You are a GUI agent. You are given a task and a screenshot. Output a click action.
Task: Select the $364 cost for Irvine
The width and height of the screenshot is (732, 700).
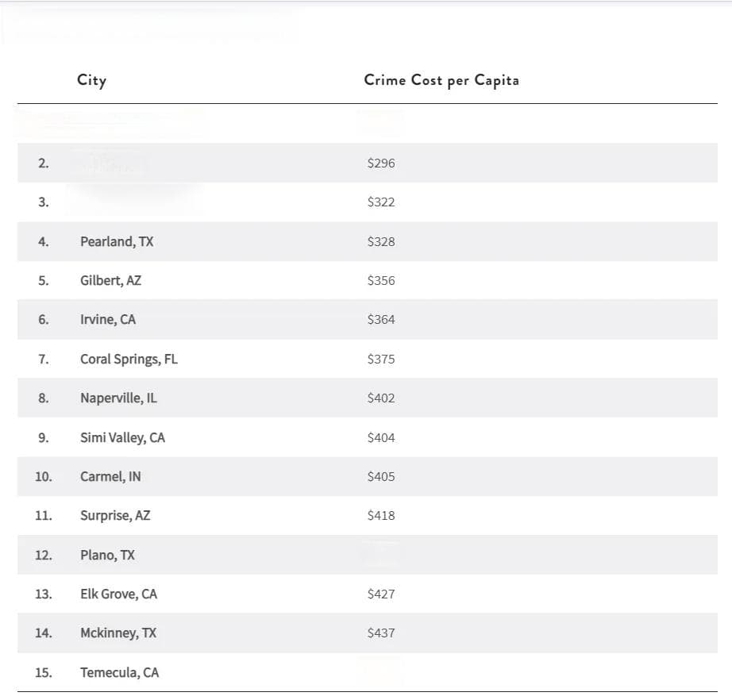[381, 320]
